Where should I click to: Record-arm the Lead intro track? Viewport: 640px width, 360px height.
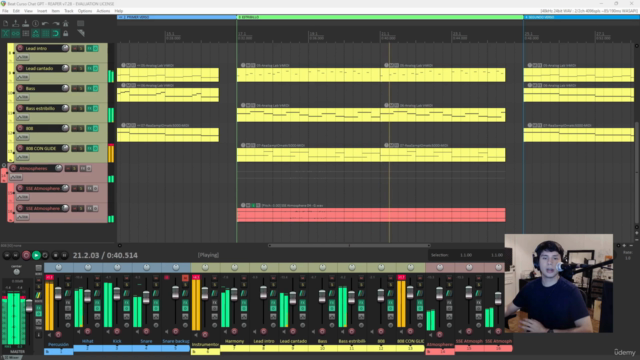pyautogui.click(x=20, y=48)
